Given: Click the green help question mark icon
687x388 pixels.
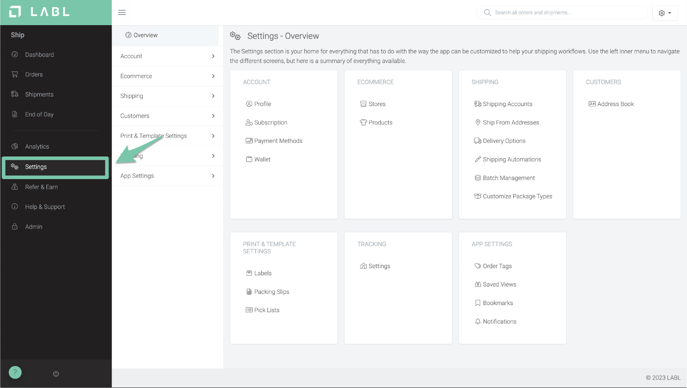Looking at the screenshot, I should click(x=15, y=373).
